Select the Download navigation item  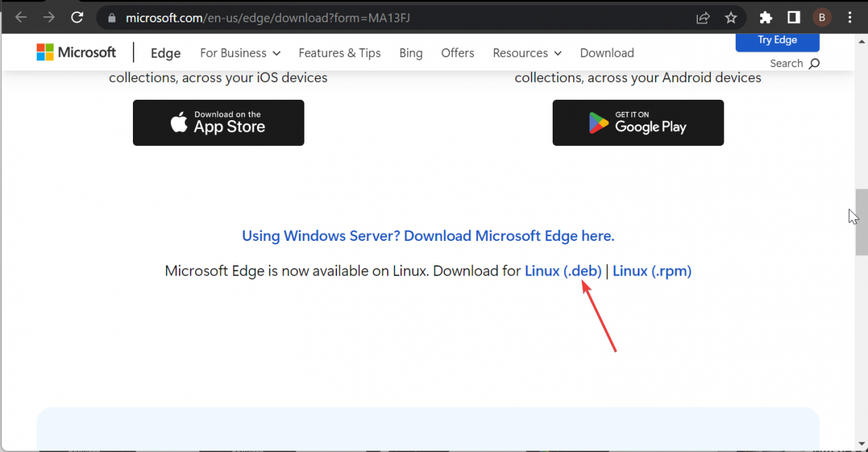(607, 52)
